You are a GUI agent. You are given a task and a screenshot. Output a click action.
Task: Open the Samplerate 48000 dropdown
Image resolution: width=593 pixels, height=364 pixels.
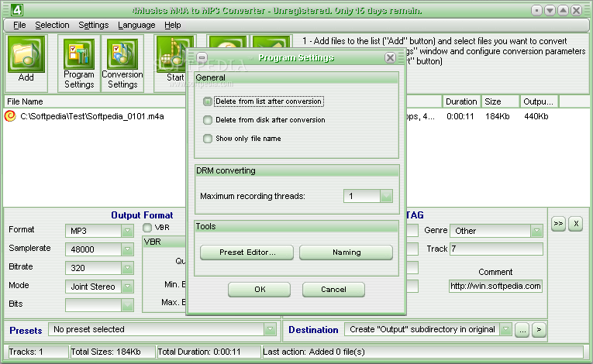[x=127, y=249]
